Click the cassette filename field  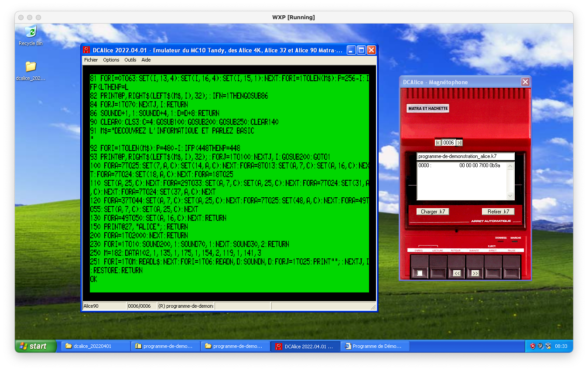[465, 156]
